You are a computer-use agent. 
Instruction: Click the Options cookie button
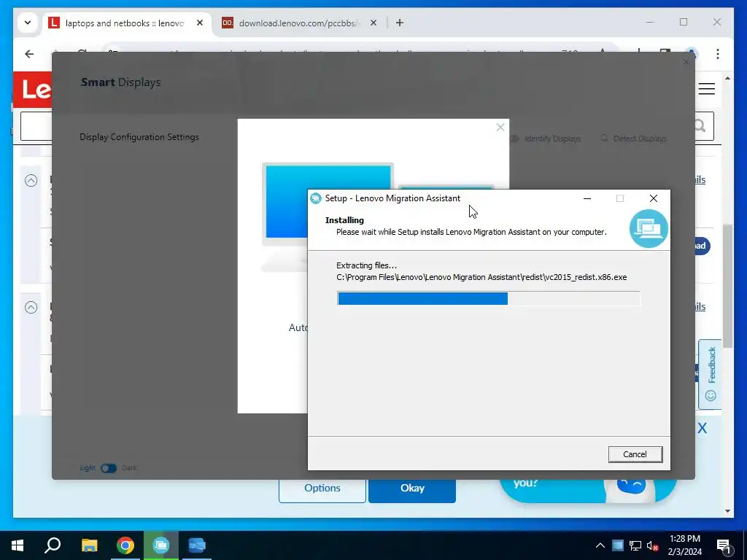click(322, 489)
